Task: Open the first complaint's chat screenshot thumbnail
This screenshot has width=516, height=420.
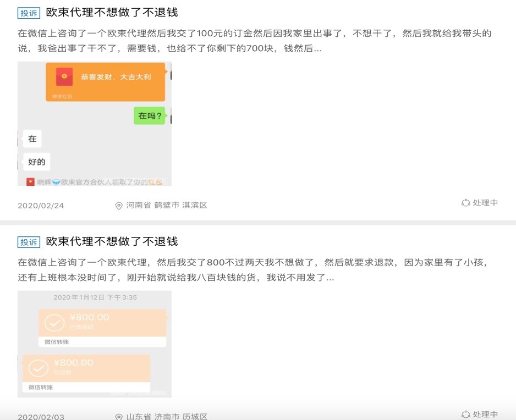Action: coord(94,123)
